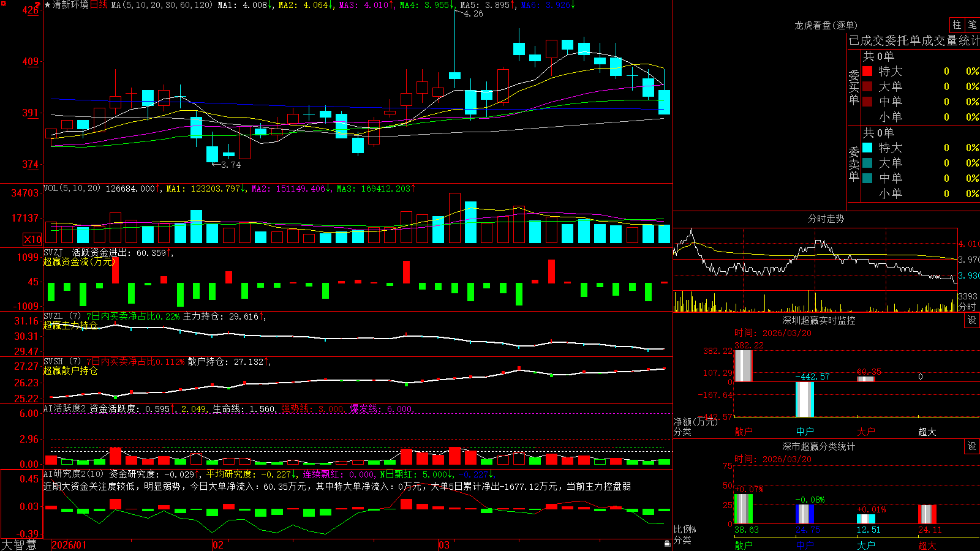Click the 03 month marker on the time axis
The height and width of the screenshot is (551, 980).
(444, 545)
